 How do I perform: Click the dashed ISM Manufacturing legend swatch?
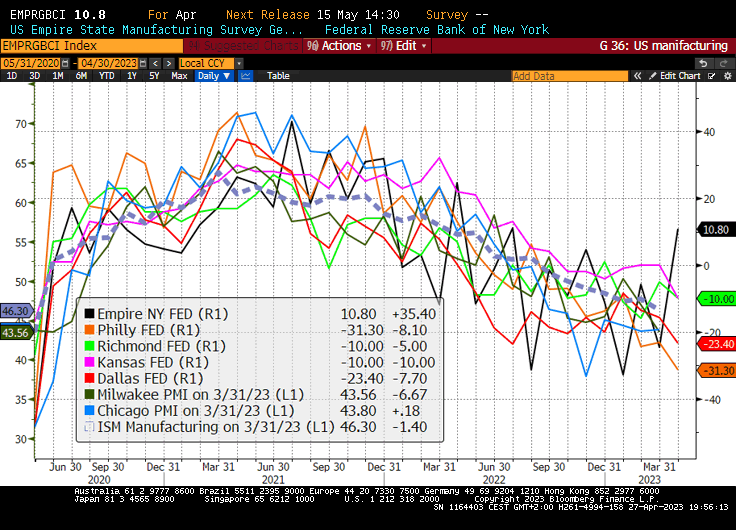pyautogui.click(x=89, y=427)
